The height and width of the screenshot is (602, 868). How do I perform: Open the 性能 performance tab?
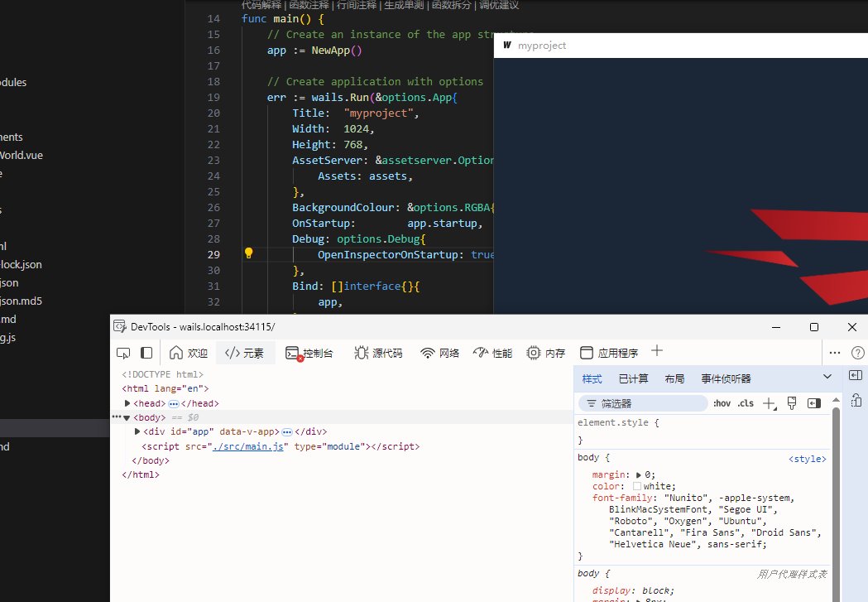coord(492,353)
